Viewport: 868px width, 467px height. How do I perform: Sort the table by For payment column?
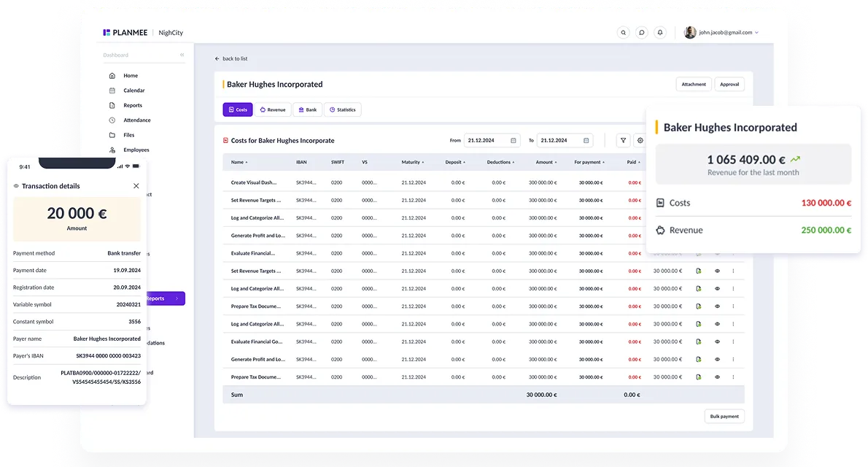589,162
